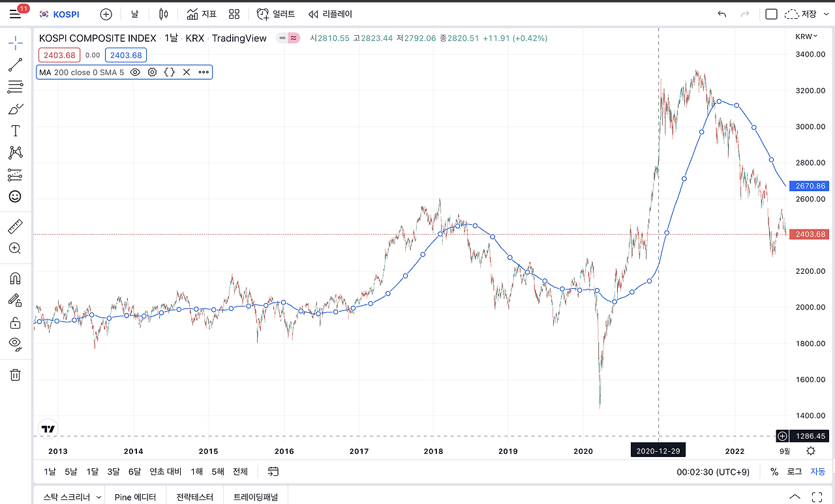Screen dimensions: 835x504
Task: Collapse the bottom panel with chevron
Action: click(x=794, y=497)
